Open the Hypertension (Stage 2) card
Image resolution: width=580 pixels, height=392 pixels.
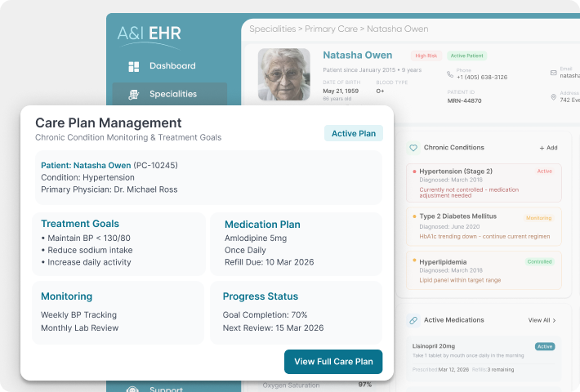coord(484,183)
